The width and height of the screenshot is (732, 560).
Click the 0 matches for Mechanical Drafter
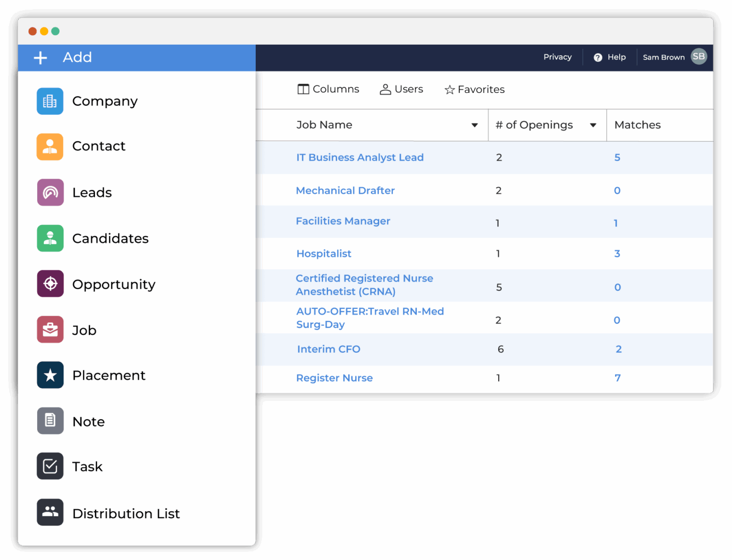[617, 191]
